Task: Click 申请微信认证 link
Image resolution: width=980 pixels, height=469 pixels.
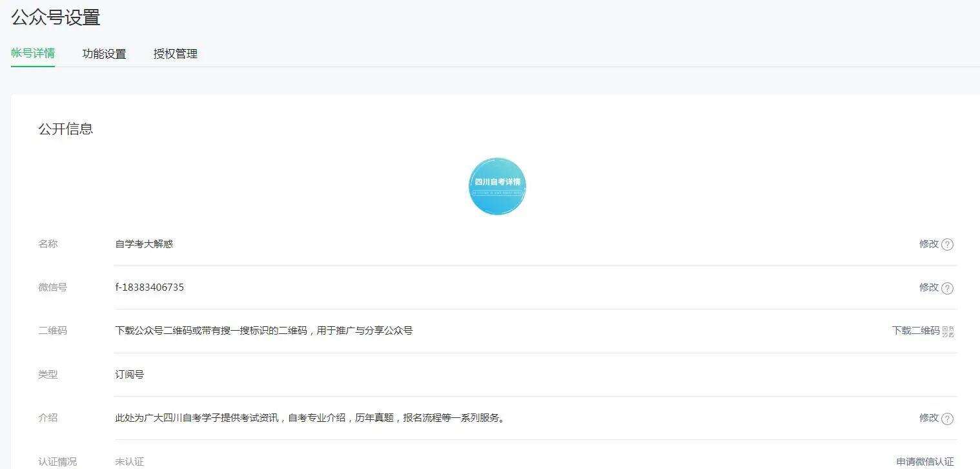Action: pyautogui.click(x=925, y=461)
